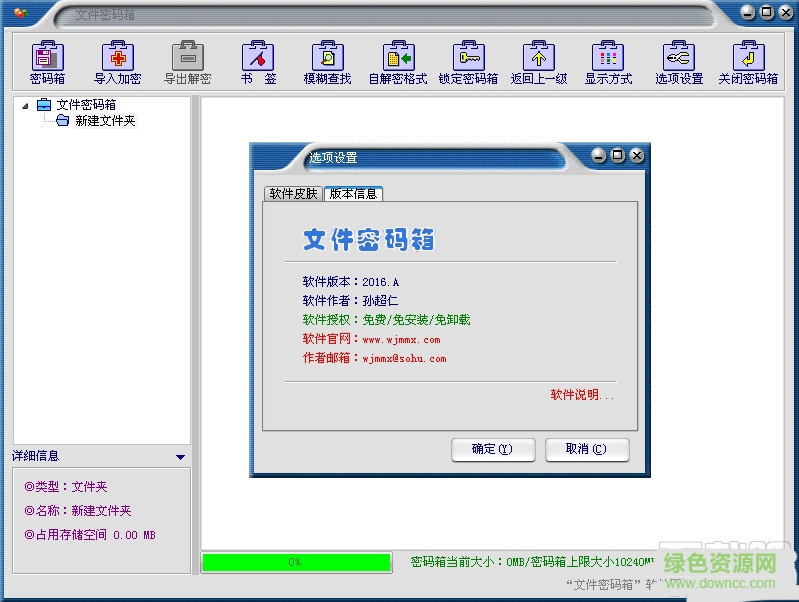The image size is (799, 602).
Task: Launch 模糊查找 fuzzy search tool
Action: coord(328,62)
